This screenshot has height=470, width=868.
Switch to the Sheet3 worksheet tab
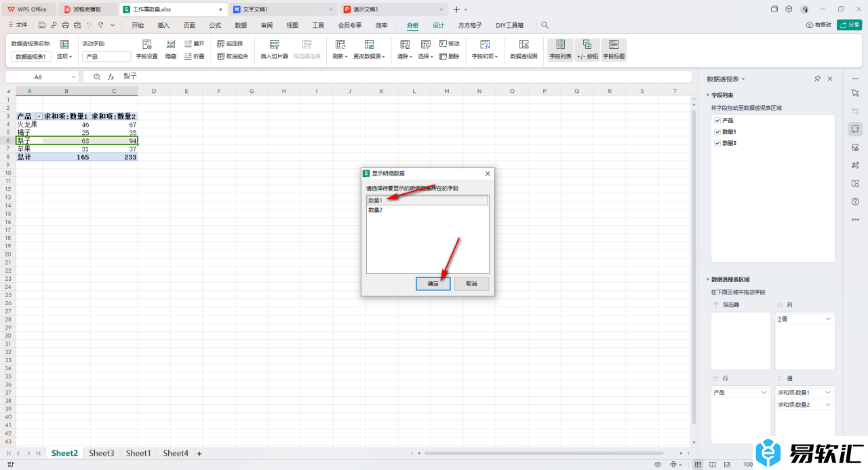pos(101,453)
